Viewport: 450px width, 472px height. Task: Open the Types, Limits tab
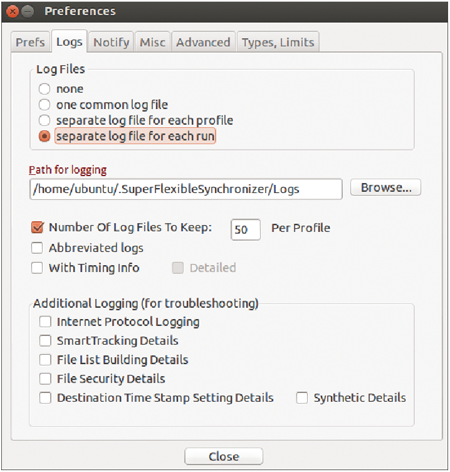tap(278, 42)
